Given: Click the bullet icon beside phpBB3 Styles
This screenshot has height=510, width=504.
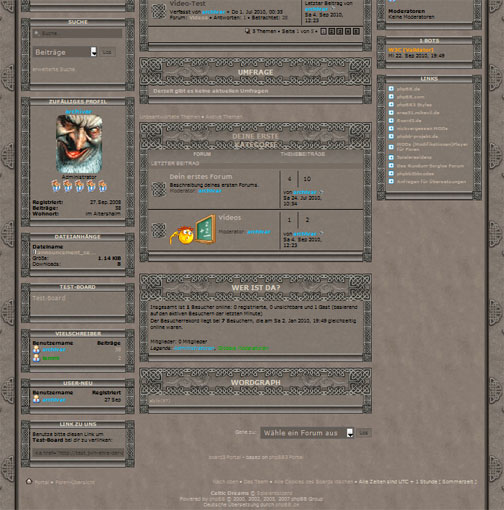Looking at the screenshot, I should tap(391, 105).
